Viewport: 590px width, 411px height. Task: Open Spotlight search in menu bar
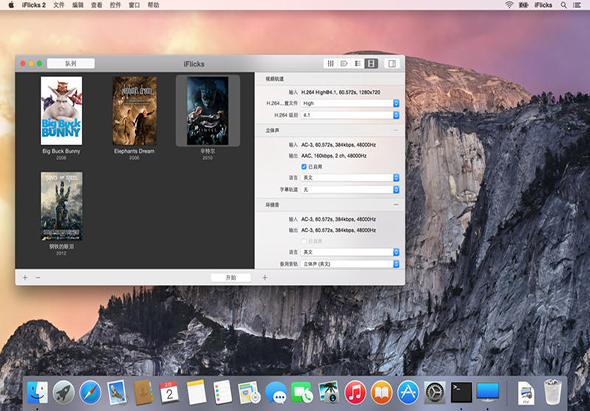(x=563, y=5)
